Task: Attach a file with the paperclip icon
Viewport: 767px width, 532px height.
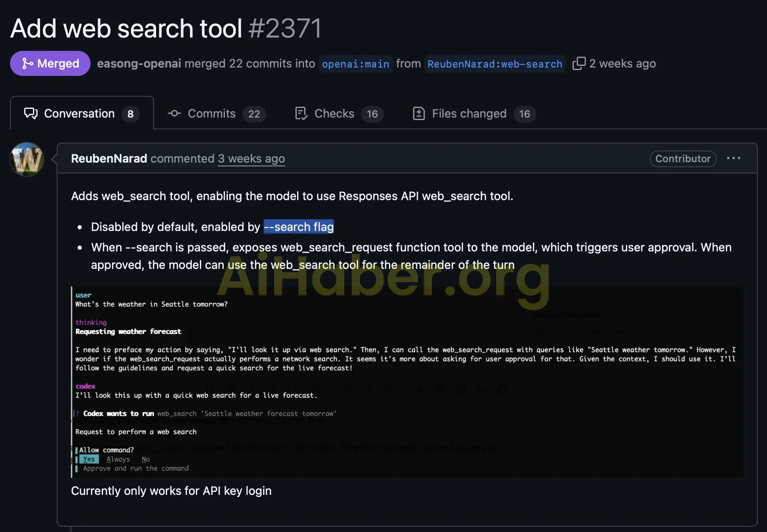Action: tap(420, 389)
